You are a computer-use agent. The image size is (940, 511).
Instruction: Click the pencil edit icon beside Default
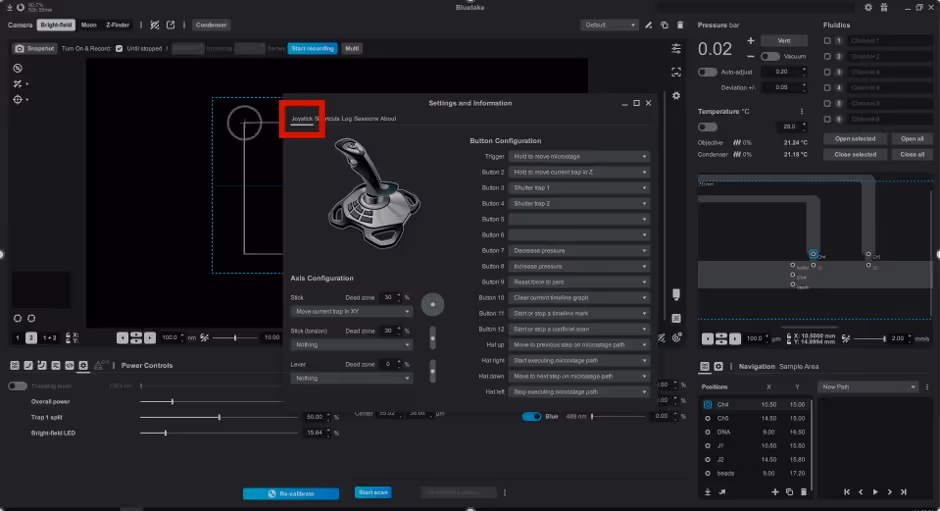tap(649, 25)
